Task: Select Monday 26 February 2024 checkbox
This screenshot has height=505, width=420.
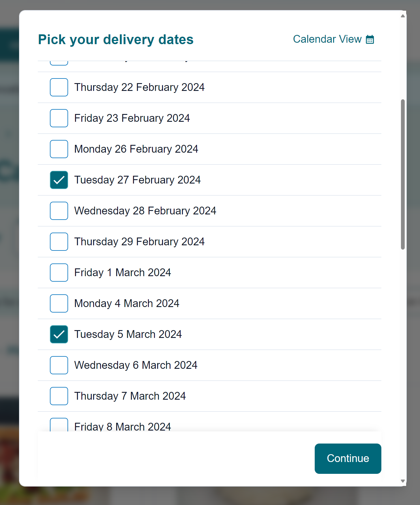Action: (x=59, y=149)
